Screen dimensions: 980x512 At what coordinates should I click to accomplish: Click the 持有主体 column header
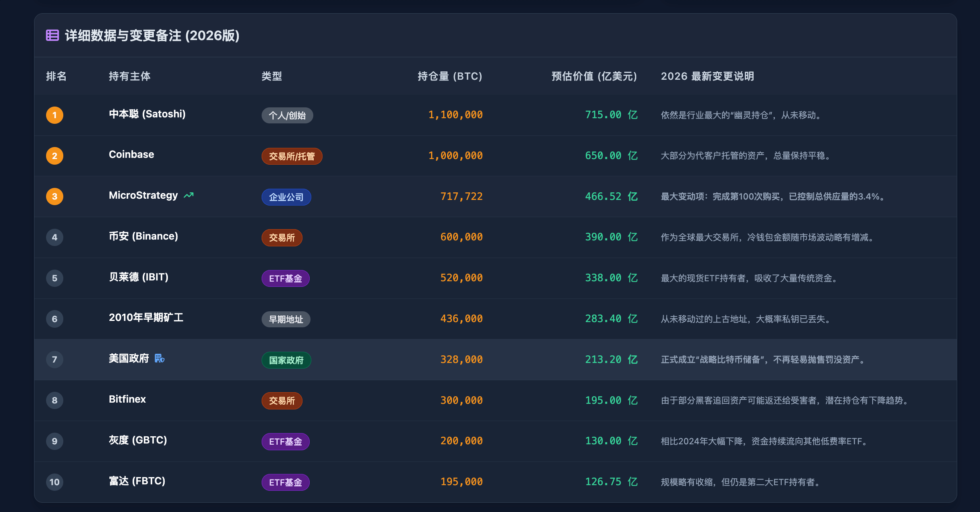click(x=129, y=76)
